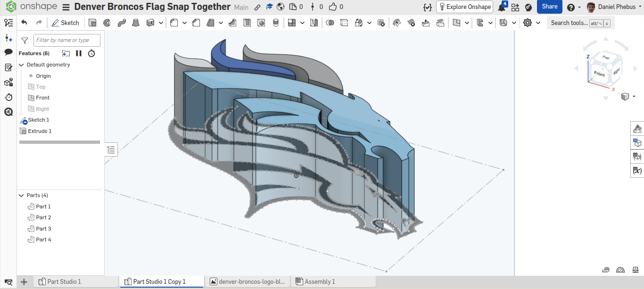Viewport: 644px width, 289px height.
Task: Select the Chamfer tool
Action: click(196, 23)
